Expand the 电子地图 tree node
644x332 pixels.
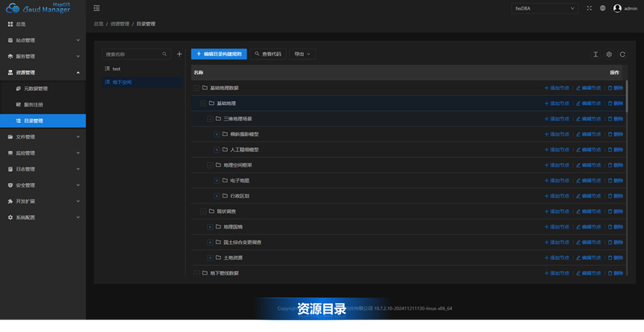point(217,180)
